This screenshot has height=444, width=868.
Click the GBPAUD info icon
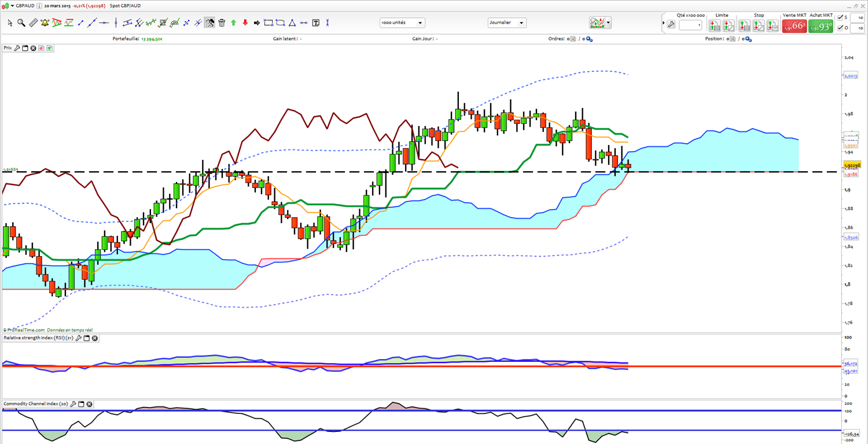[39, 6]
